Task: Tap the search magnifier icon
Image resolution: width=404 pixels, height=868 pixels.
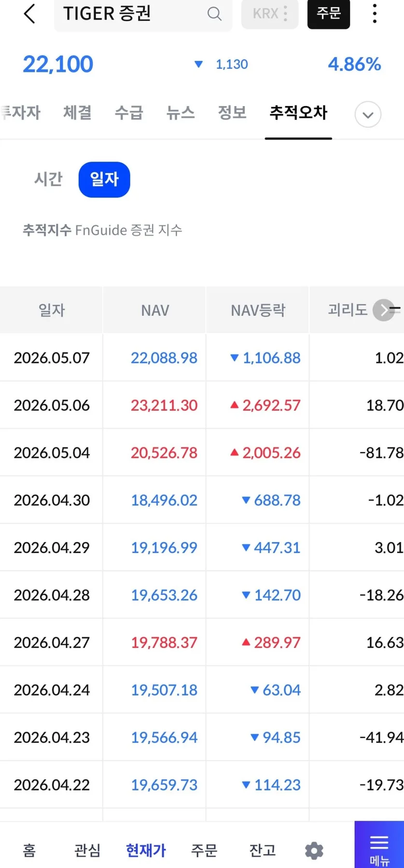Action: (214, 14)
